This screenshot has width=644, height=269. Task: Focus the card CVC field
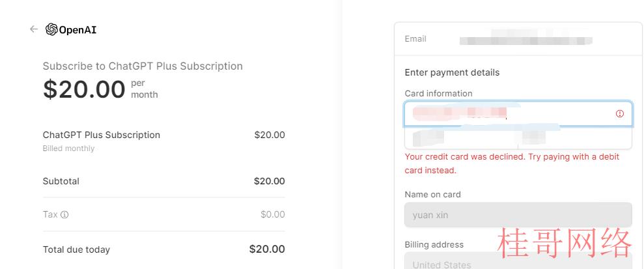[x=575, y=138]
